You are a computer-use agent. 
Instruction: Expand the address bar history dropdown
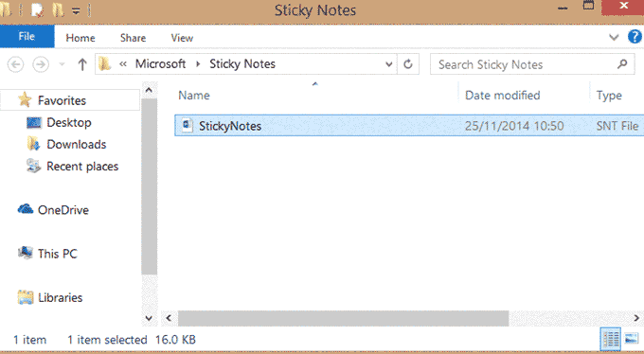(388, 64)
